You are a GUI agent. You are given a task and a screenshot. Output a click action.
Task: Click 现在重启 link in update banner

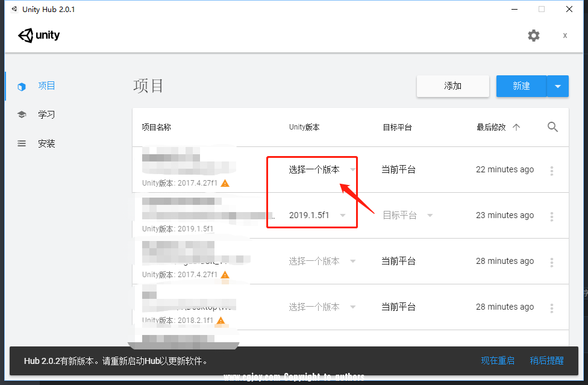coord(498,361)
